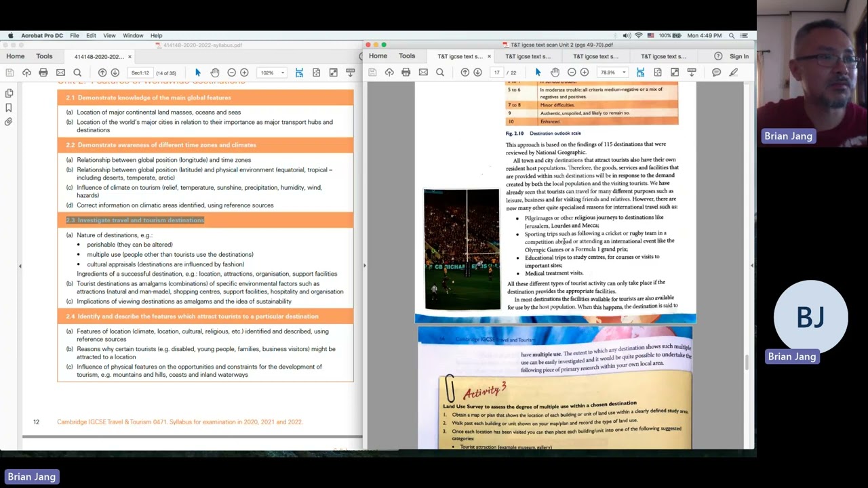This screenshot has width=868, height=488.
Task: Zoom in on the syllabus window
Action: (245, 73)
